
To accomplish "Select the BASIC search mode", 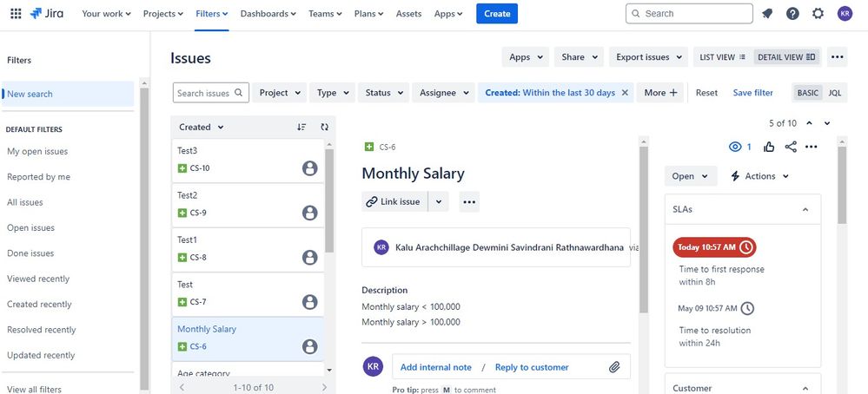I will (x=808, y=93).
